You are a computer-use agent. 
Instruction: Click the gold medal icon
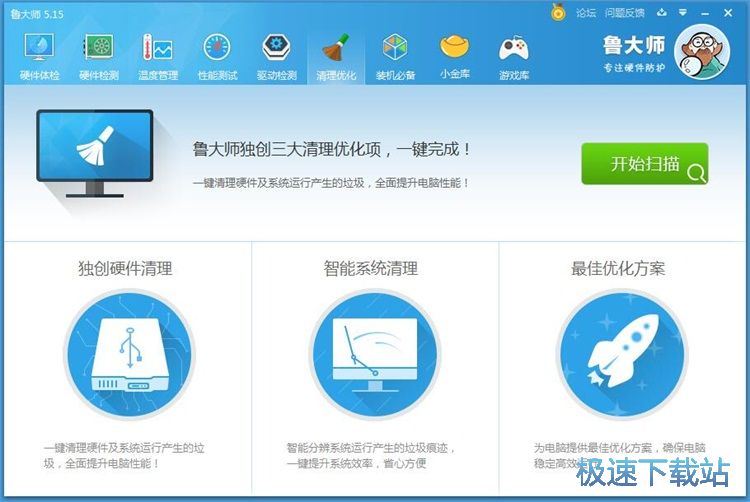pyautogui.click(x=558, y=13)
